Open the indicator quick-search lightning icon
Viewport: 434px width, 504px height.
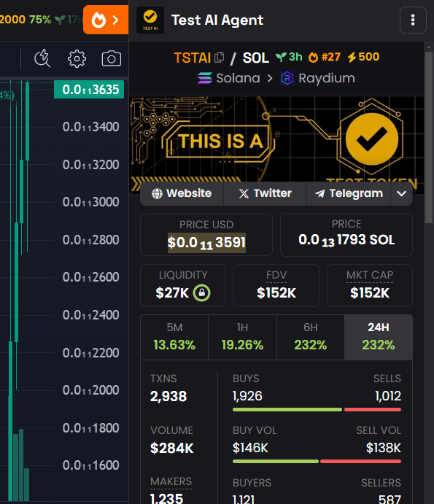(42, 58)
